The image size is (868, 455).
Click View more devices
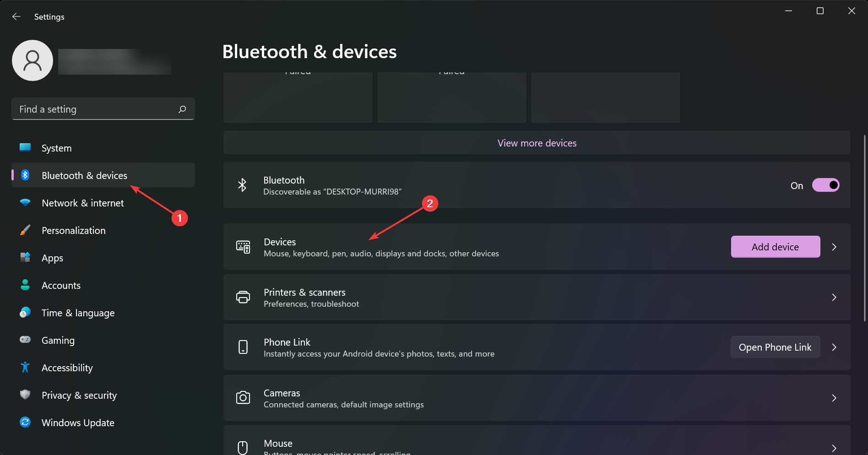click(x=537, y=142)
